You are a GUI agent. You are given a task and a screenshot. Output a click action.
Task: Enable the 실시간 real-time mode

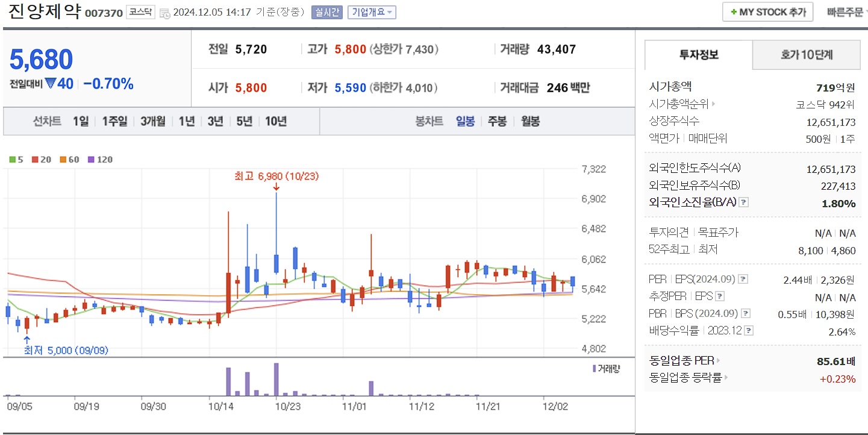[326, 12]
